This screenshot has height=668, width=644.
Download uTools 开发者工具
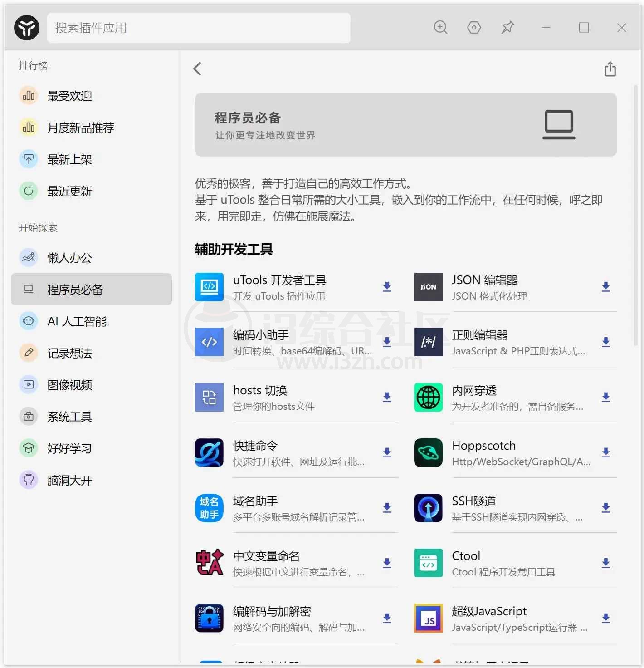(387, 287)
